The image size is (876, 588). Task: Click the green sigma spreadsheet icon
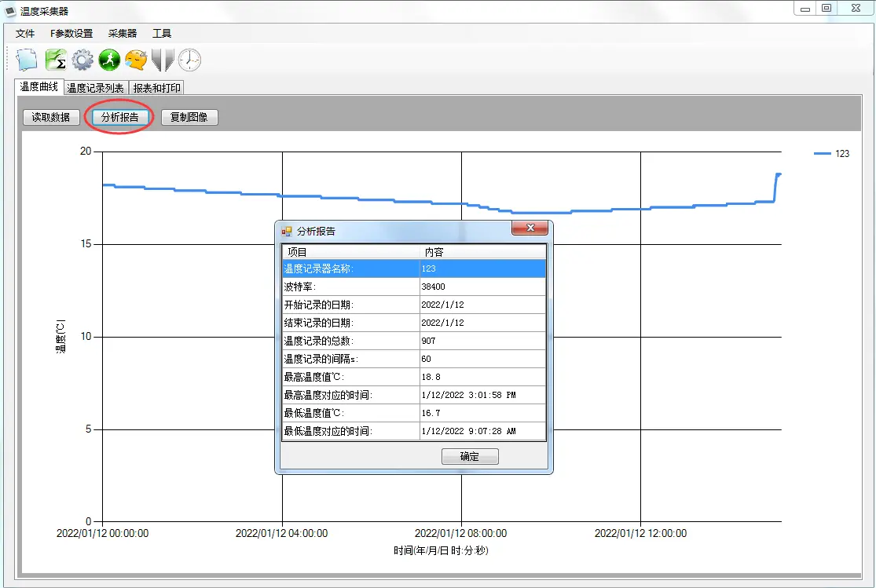[55, 60]
